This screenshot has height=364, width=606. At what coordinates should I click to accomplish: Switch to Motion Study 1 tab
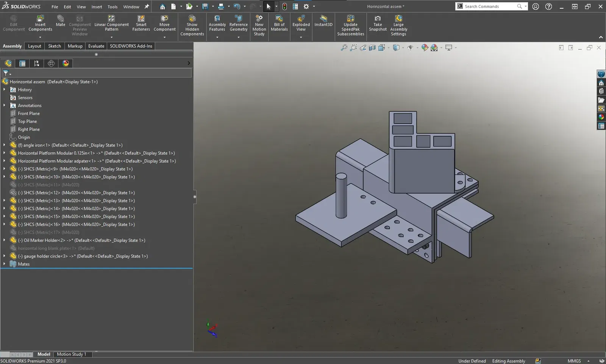(72, 354)
